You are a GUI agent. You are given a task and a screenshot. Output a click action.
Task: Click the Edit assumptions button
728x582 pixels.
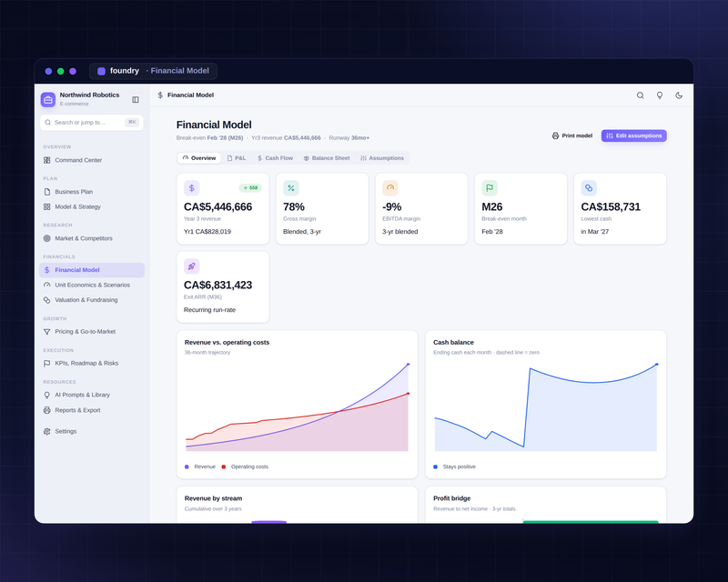coord(633,135)
